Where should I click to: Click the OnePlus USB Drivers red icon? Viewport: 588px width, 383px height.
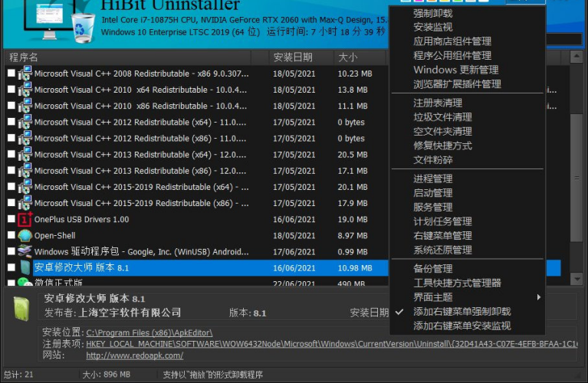tap(25, 219)
